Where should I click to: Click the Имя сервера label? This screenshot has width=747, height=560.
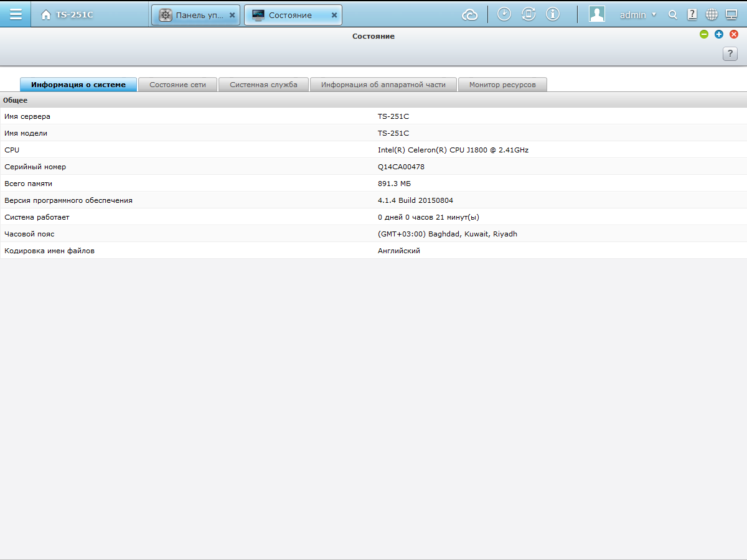click(27, 116)
